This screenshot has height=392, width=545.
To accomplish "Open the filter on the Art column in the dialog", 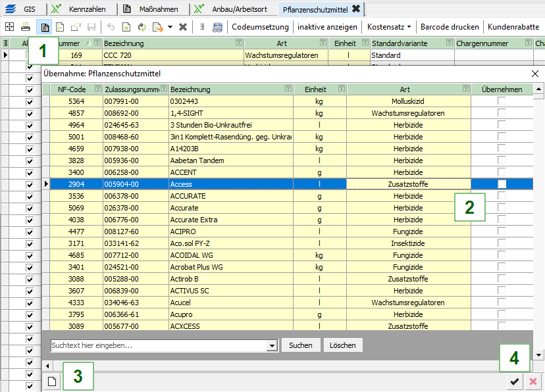I will (x=466, y=89).
